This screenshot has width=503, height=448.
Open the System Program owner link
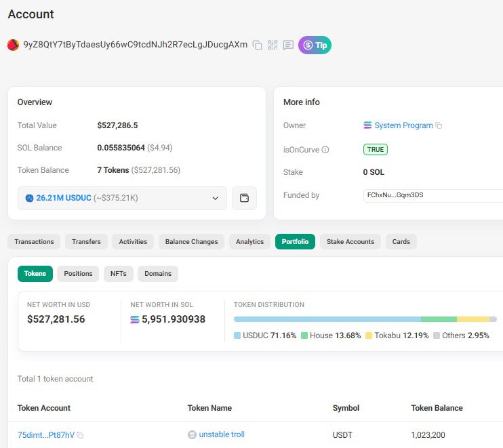[x=403, y=125]
